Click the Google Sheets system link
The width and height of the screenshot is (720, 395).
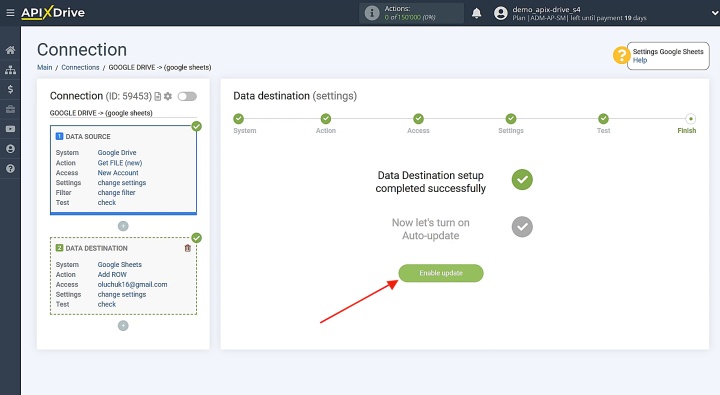pyautogui.click(x=119, y=265)
